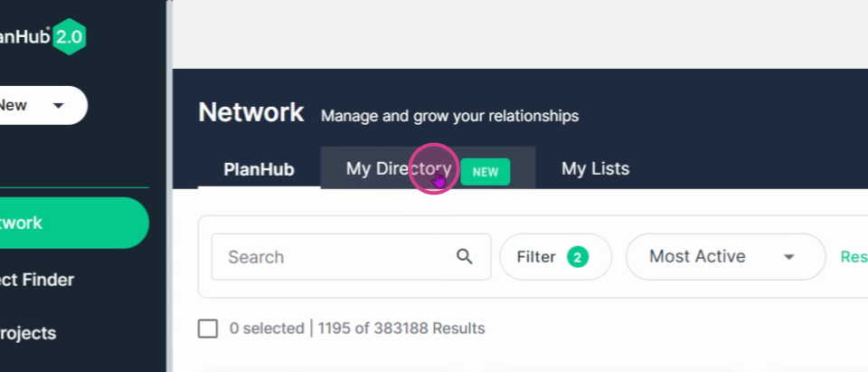
Task: Switch to the My Lists tab
Action: (x=595, y=168)
